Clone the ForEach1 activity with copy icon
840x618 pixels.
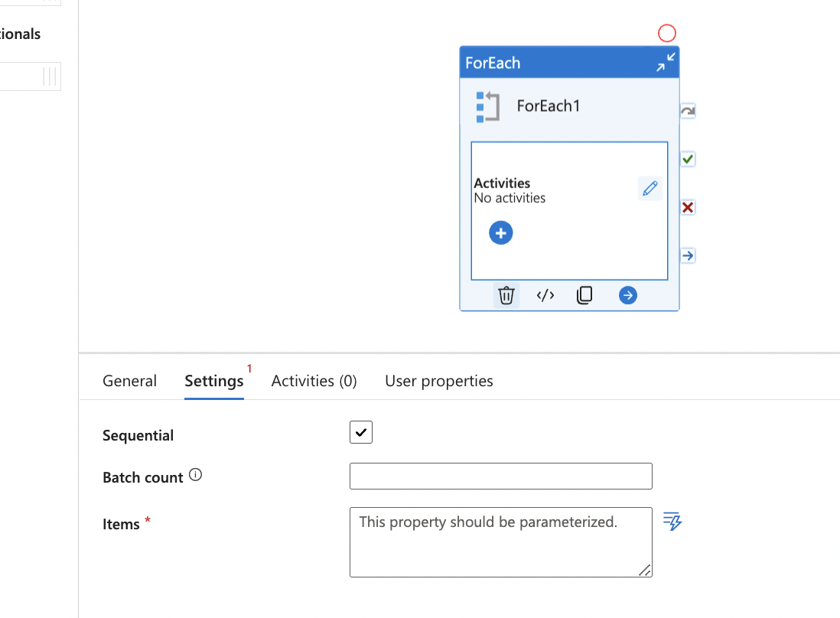584,295
